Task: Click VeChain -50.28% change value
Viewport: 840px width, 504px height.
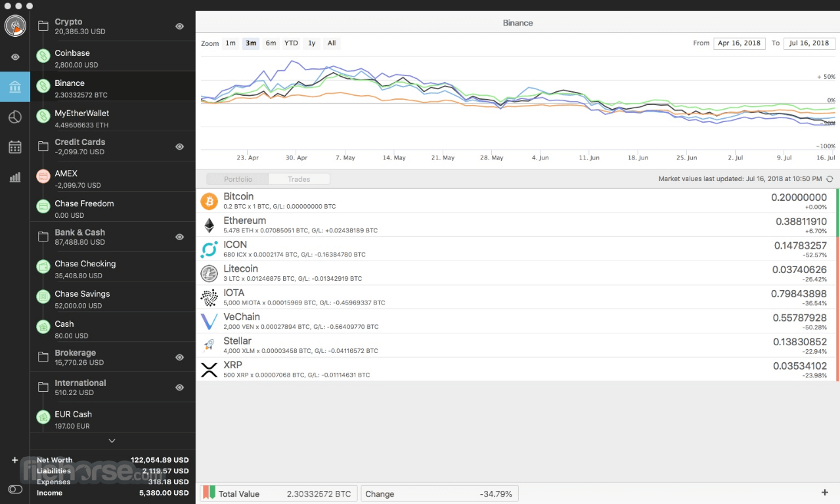Action: (x=814, y=327)
